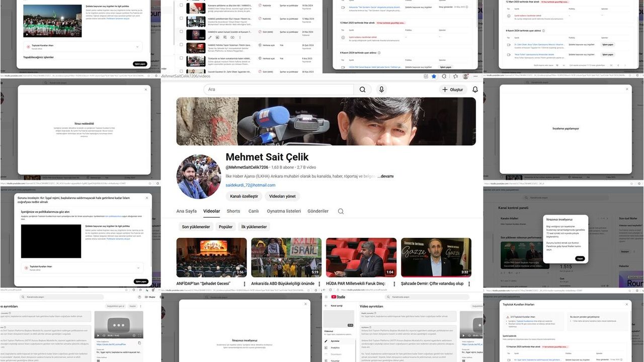The width and height of the screenshot is (644, 362).
Task: Click the 'Videoları yönet' button
Action: coord(282,196)
